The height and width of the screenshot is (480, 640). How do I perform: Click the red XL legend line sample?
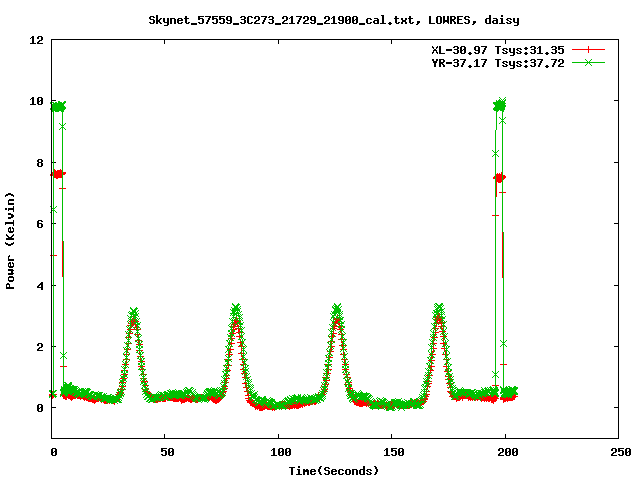pyautogui.click(x=588, y=50)
